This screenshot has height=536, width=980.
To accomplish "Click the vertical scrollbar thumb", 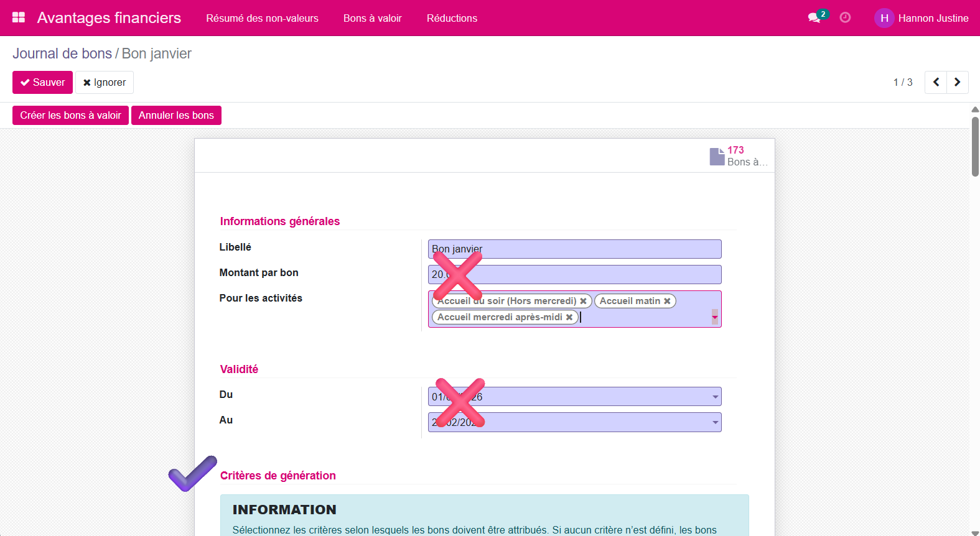I will coord(975,146).
